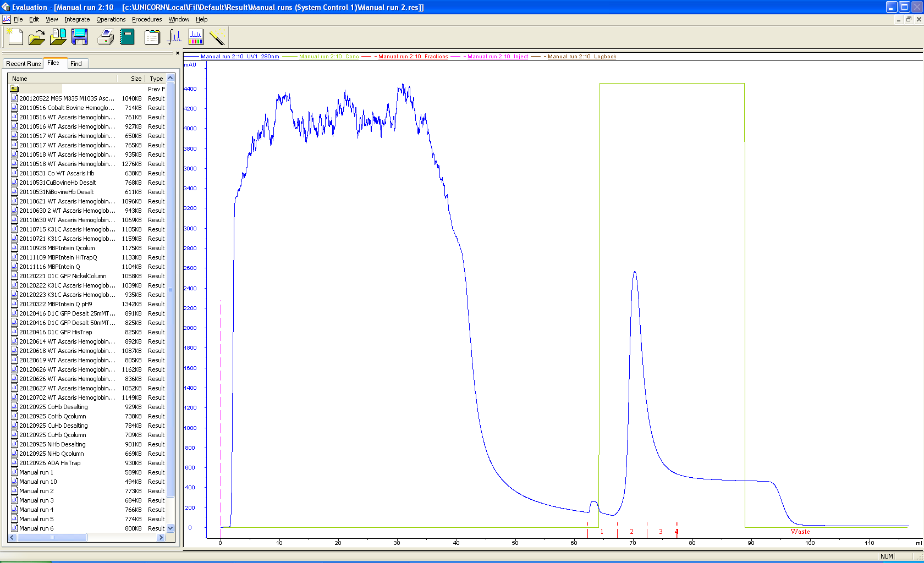Image resolution: width=924 pixels, height=563 pixels.
Task: Sort files by the Size column header
Action: click(136, 79)
